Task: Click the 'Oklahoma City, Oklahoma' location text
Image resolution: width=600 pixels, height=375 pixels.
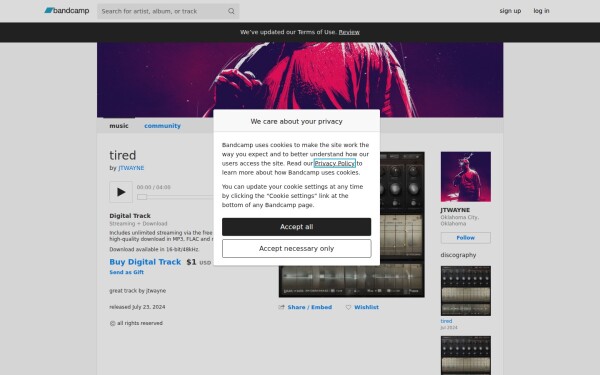Action: [x=460, y=220]
